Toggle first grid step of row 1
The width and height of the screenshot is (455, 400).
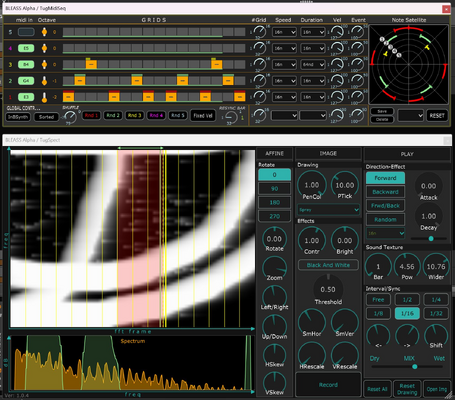(68, 97)
